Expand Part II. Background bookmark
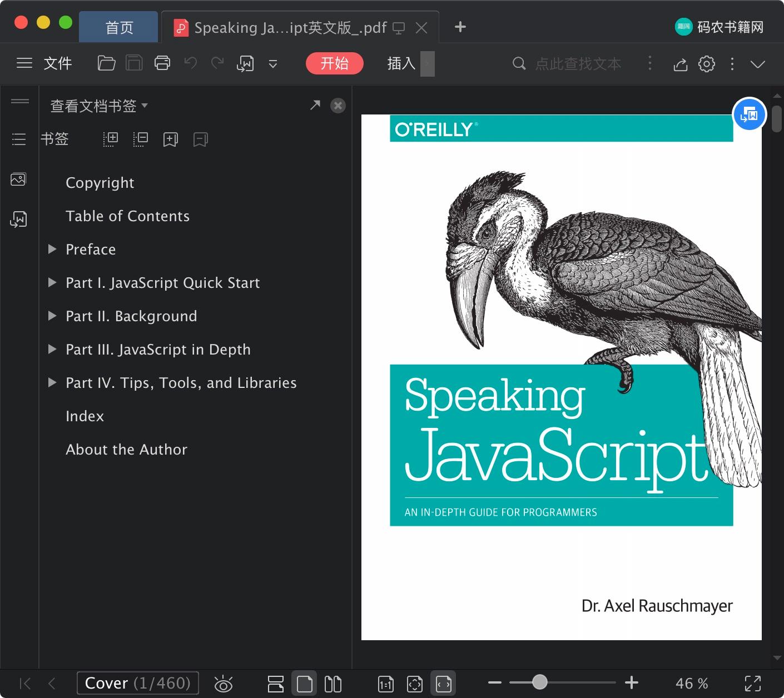 pos(52,316)
